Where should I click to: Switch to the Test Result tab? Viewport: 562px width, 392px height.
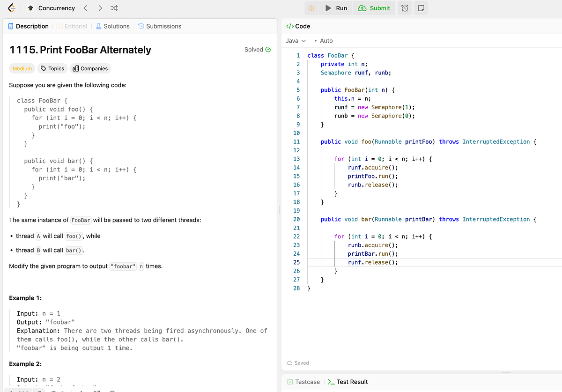(x=348, y=382)
